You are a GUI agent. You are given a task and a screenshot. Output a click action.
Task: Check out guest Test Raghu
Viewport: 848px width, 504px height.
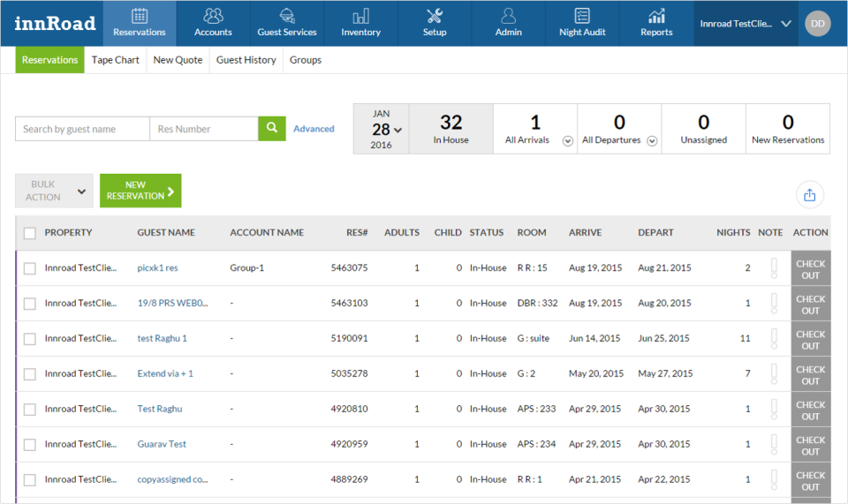(811, 410)
